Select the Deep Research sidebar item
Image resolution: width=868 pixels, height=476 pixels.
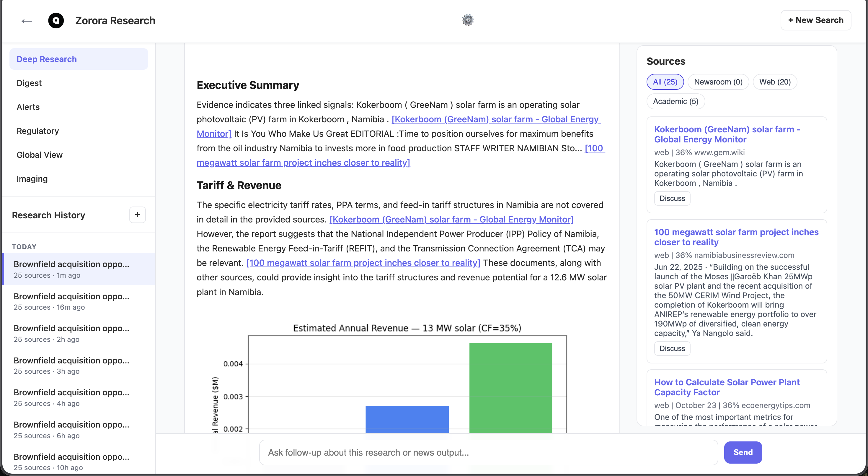point(47,59)
